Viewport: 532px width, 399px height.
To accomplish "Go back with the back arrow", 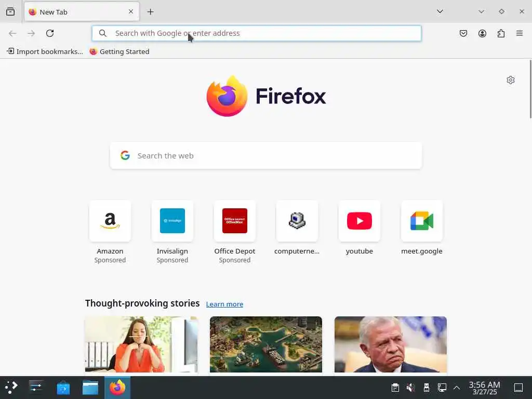I will [12, 33].
